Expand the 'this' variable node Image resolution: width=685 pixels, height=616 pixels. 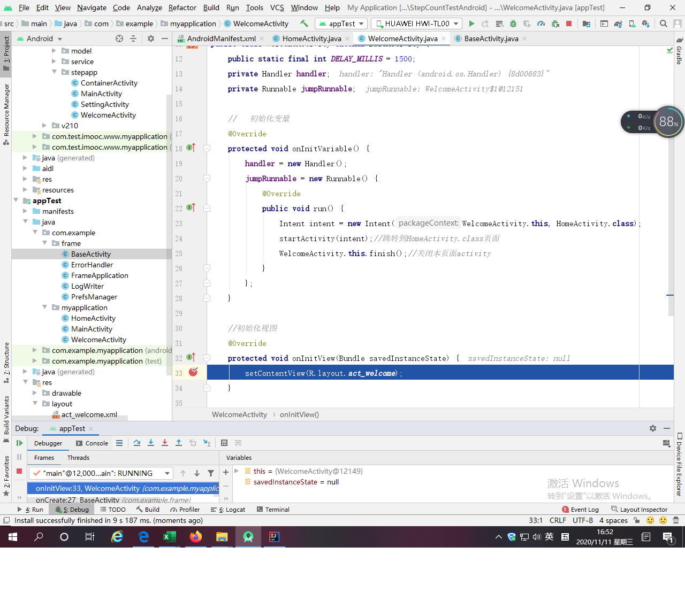pyautogui.click(x=237, y=471)
